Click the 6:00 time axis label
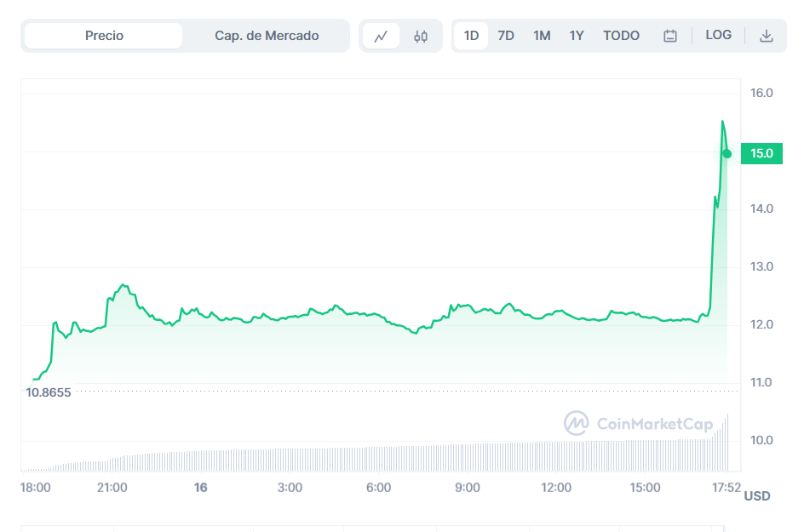This screenshot has height=532, width=804. [x=378, y=488]
